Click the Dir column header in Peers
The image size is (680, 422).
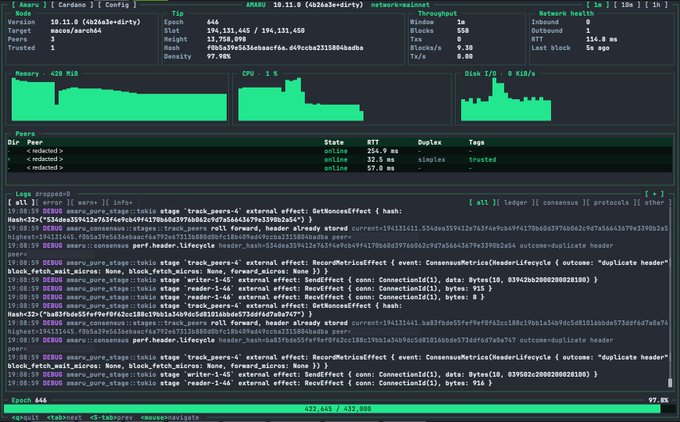(13, 142)
